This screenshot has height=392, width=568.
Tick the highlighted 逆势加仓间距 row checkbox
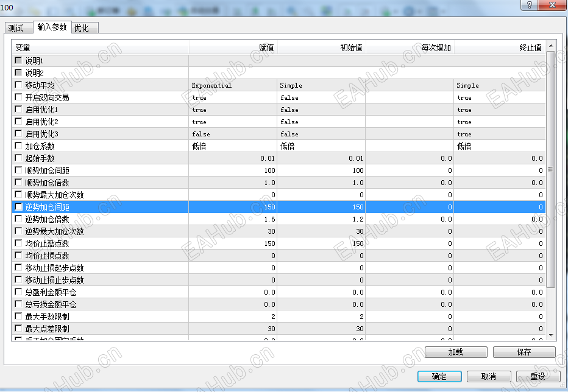coord(18,206)
